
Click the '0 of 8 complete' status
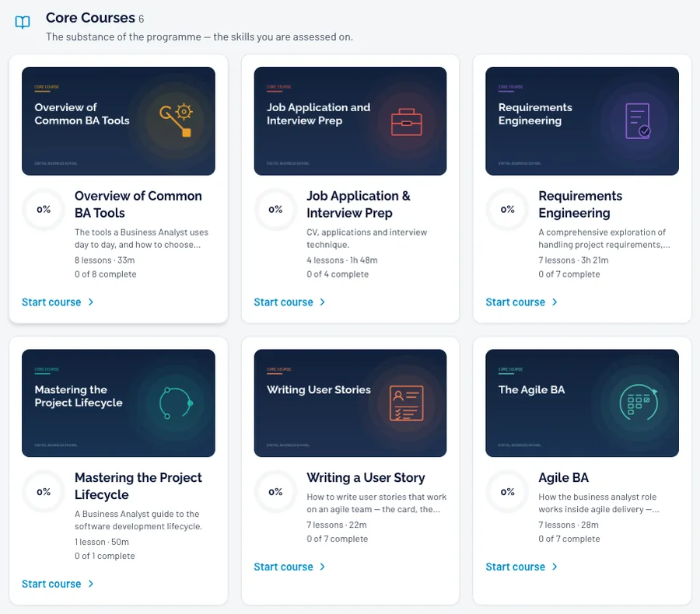point(105,274)
